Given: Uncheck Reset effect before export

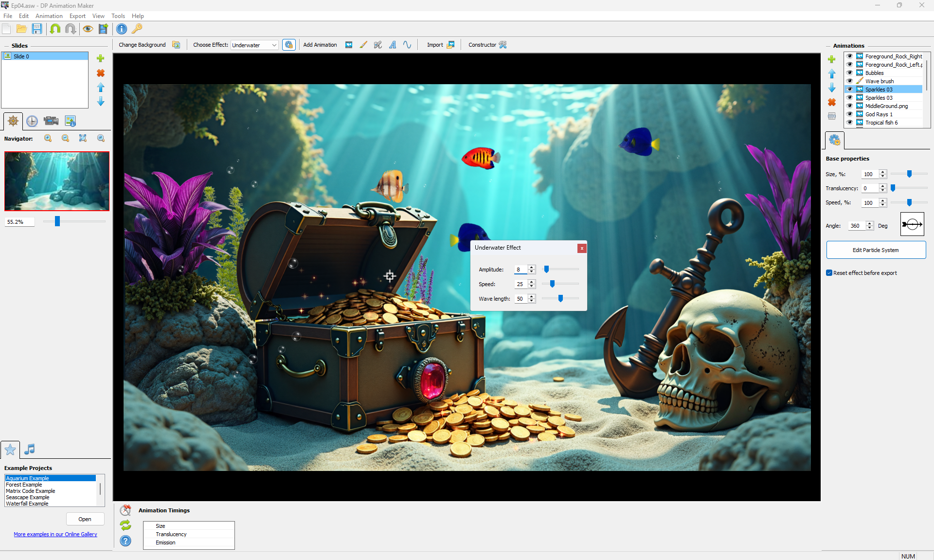Looking at the screenshot, I should [829, 273].
